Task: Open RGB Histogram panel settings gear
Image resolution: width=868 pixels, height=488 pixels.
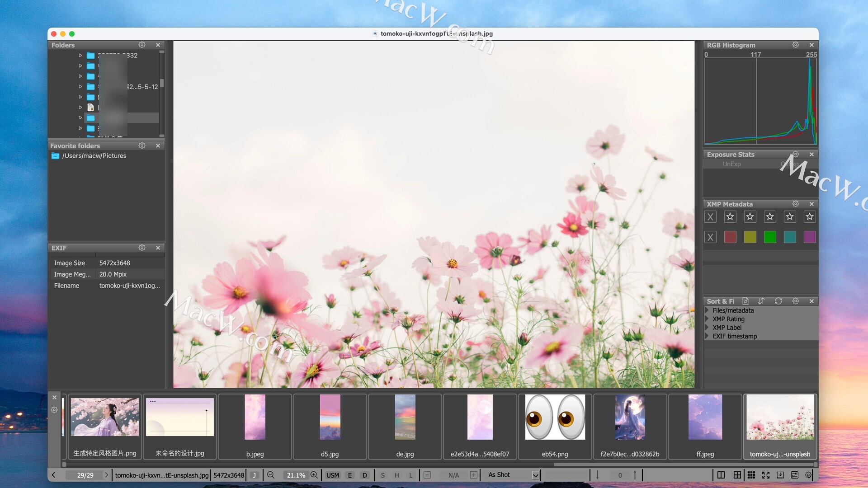Action: pyautogui.click(x=795, y=45)
